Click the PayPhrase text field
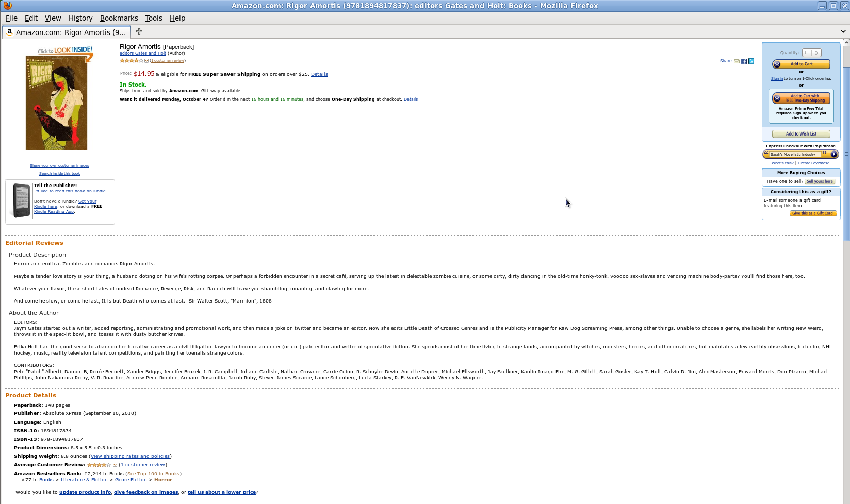The width and height of the screenshot is (850, 504). pos(795,154)
